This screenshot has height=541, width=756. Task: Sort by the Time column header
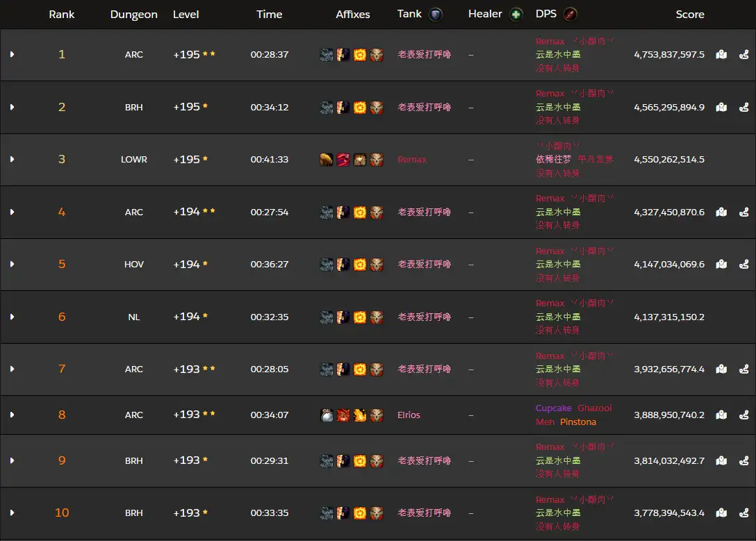pyautogui.click(x=269, y=15)
